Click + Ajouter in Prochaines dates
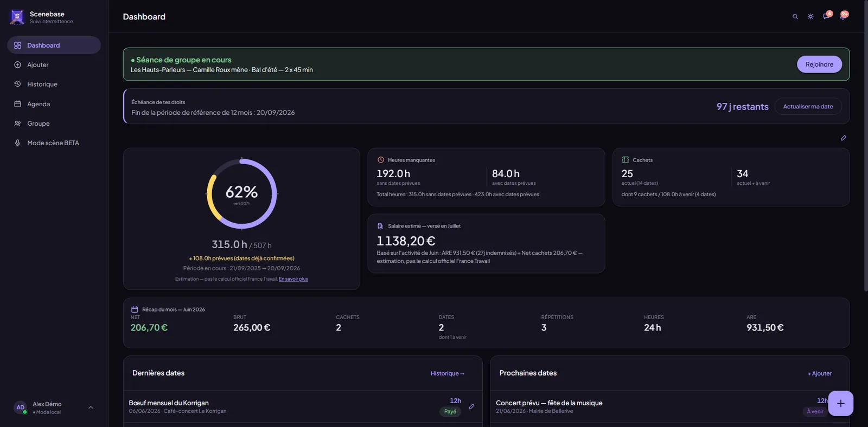The image size is (868, 427). pyautogui.click(x=819, y=373)
